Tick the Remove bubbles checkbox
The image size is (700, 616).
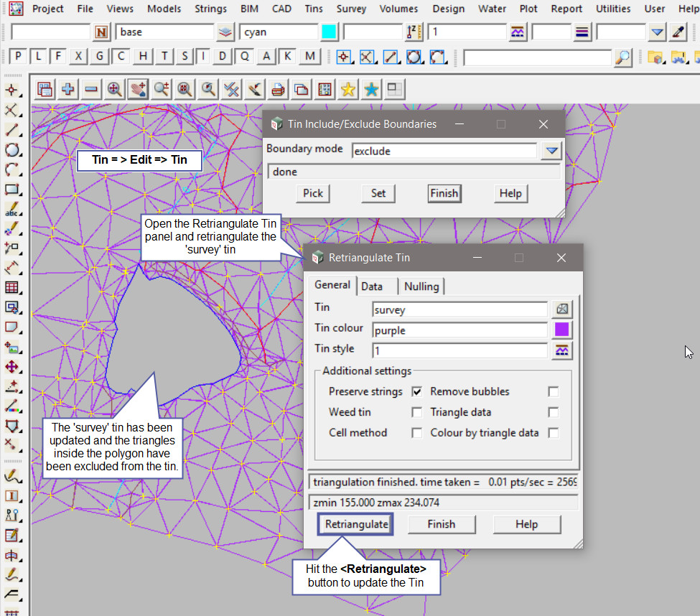(553, 392)
